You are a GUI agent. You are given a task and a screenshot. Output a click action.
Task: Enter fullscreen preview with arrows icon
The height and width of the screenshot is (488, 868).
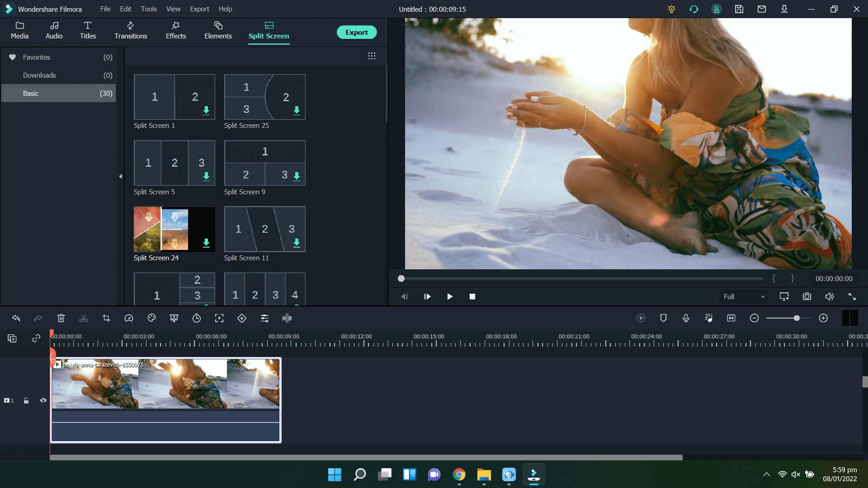coord(852,296)
